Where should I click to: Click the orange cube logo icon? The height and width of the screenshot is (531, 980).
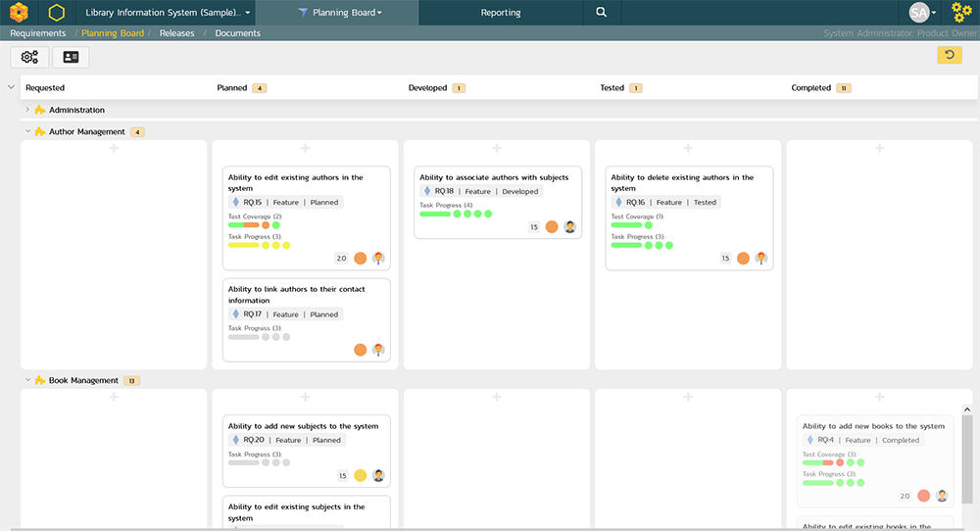(x=19, y=13)
